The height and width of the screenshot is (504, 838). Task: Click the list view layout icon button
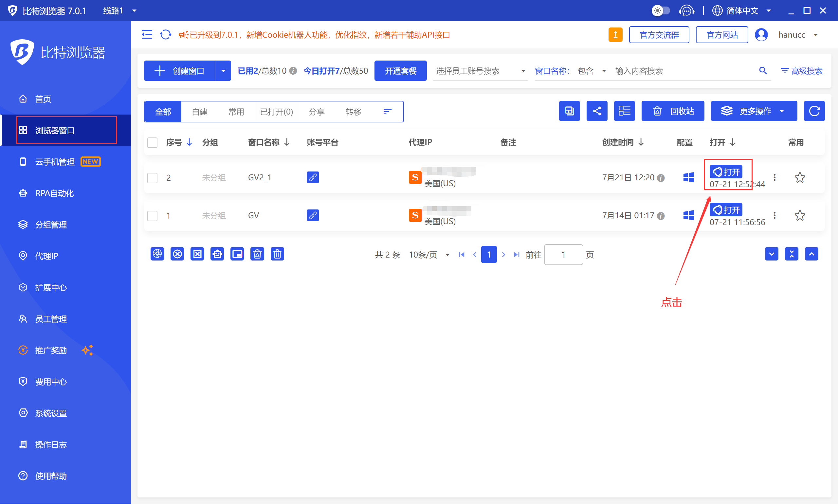(x=624, y=111)
